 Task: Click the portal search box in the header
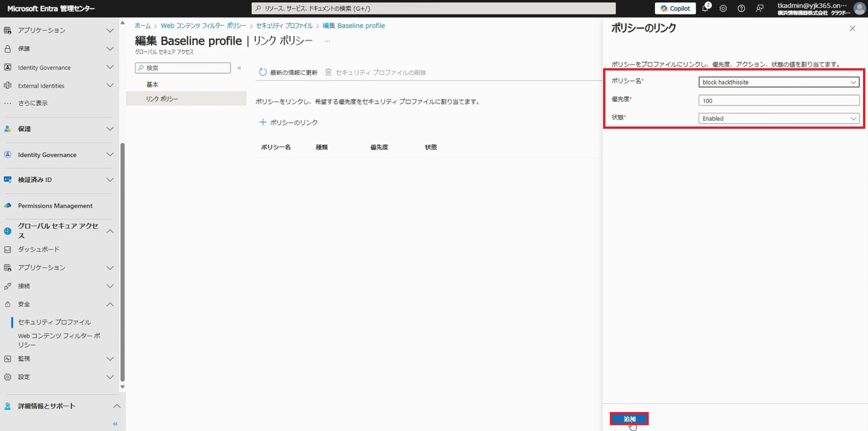(x=434, y=9)
